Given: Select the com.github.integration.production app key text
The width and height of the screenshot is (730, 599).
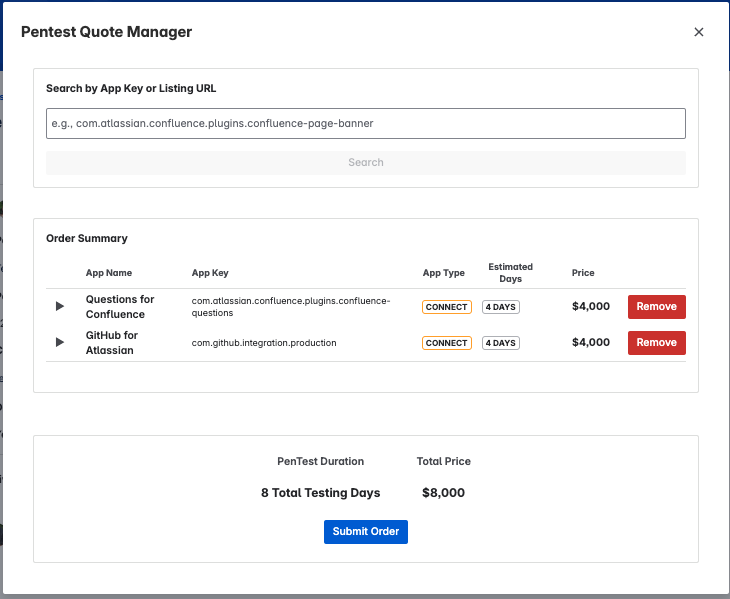Looking at the screenshot, I should click(264, 343).
